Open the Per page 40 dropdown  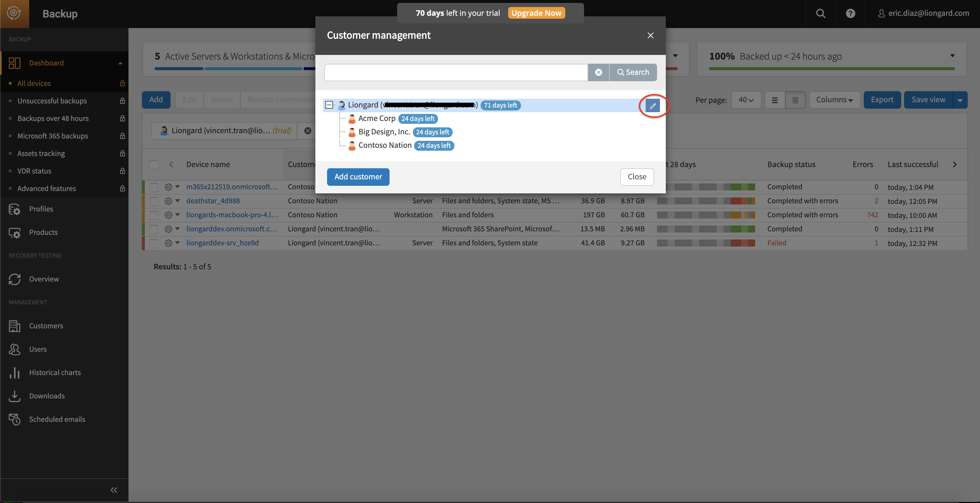746,100
